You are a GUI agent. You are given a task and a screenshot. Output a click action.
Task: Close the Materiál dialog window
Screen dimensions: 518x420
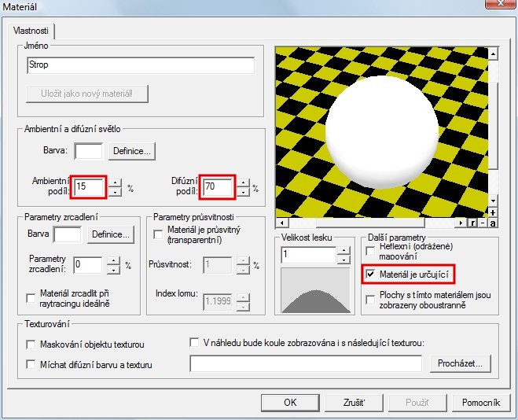click(501, 4)
